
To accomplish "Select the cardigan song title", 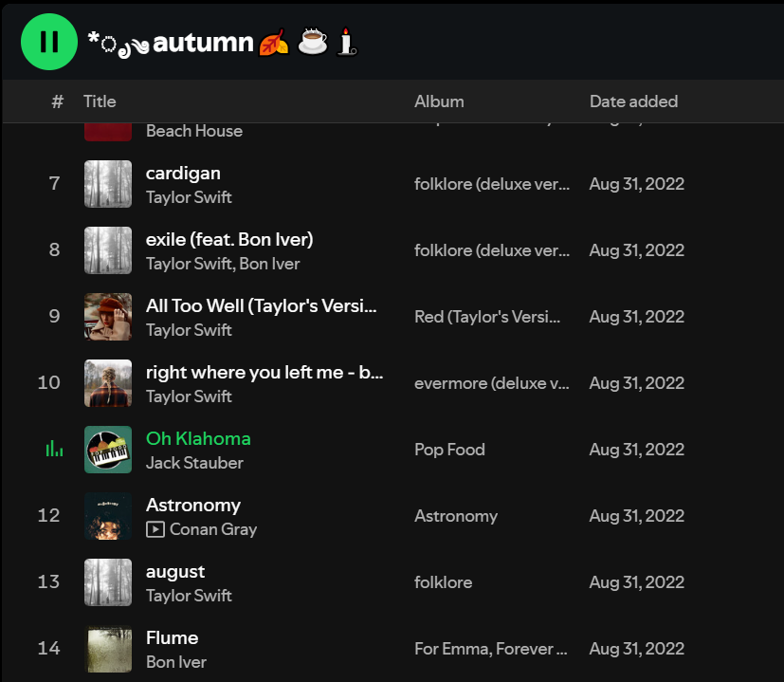I will click(183, 174).
